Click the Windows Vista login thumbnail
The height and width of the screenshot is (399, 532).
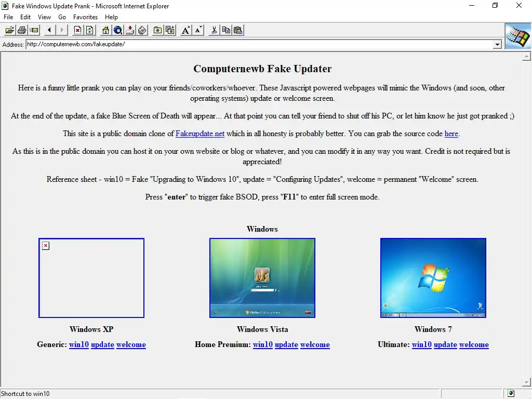[x=262, y=278]
